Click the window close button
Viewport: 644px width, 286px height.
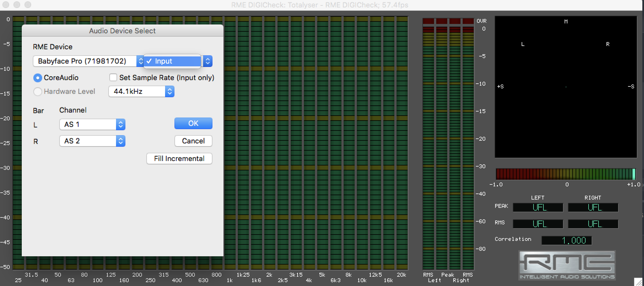tap(6, 5)
